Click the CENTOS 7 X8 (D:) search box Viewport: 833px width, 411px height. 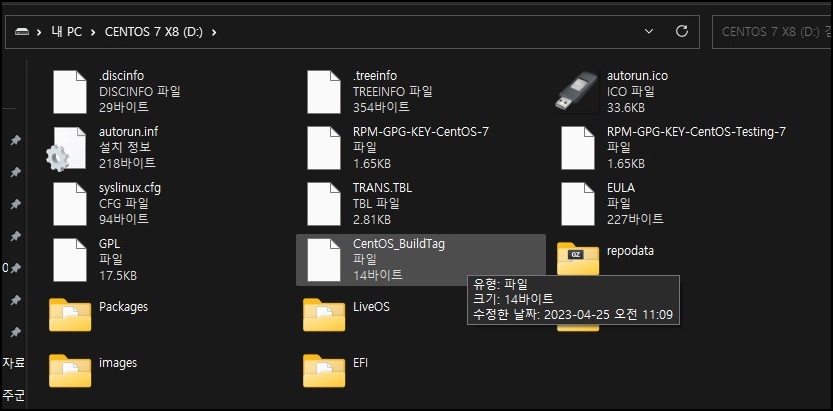pyautogui.click(x=772, y=32)
